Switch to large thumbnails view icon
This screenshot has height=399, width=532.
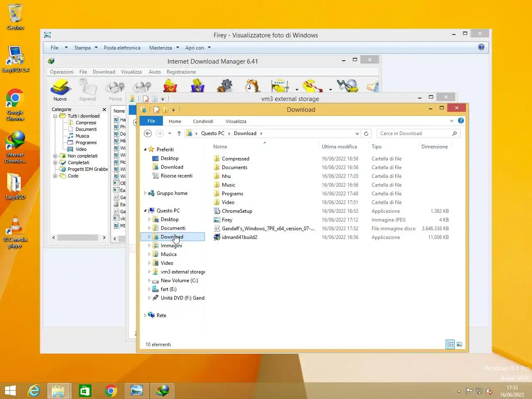click(x=459, y=344)
